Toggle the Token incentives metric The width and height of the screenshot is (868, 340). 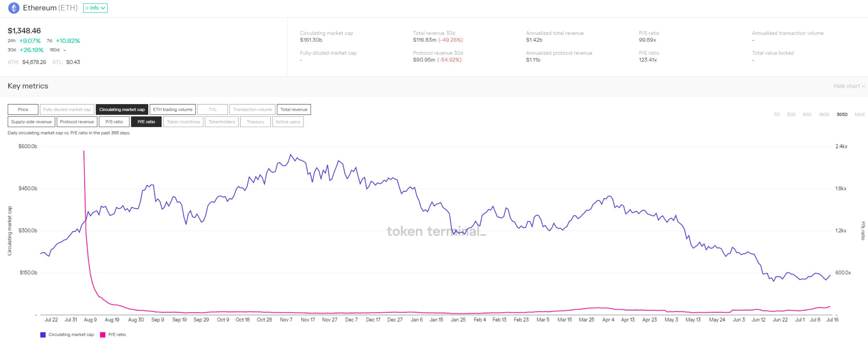coord(183,122)
